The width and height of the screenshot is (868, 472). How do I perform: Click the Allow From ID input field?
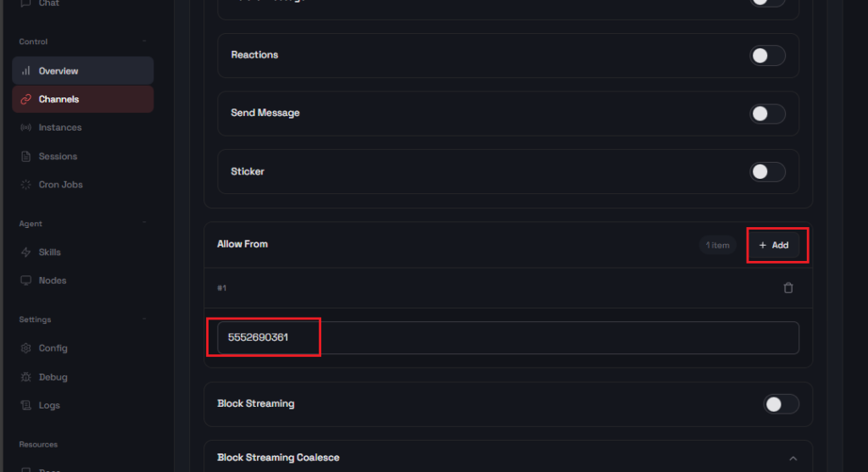pyautogui.click(x=507, y=337)
